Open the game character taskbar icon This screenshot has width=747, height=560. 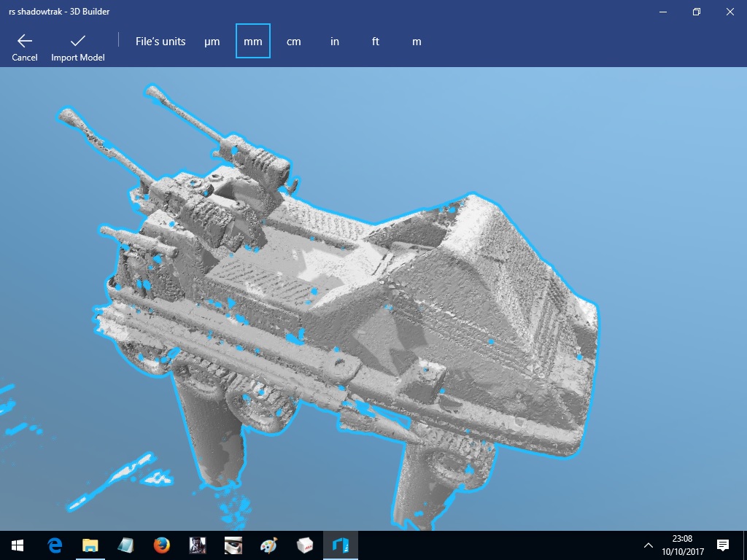pos(197,545)
